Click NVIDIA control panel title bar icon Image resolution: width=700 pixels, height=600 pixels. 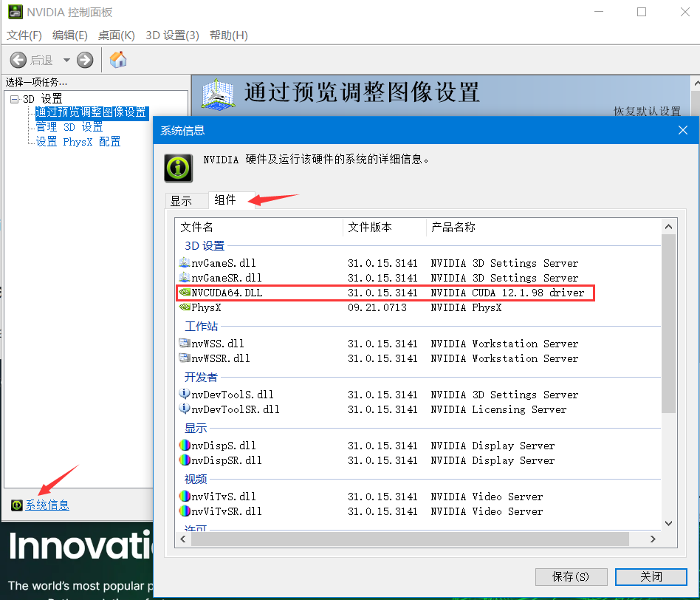coord(16,12)
